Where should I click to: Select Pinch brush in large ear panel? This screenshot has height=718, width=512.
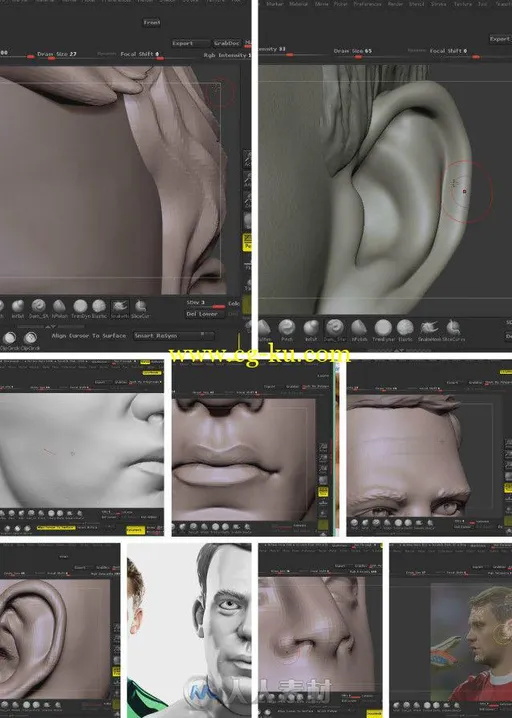click(x=287, y=330)
